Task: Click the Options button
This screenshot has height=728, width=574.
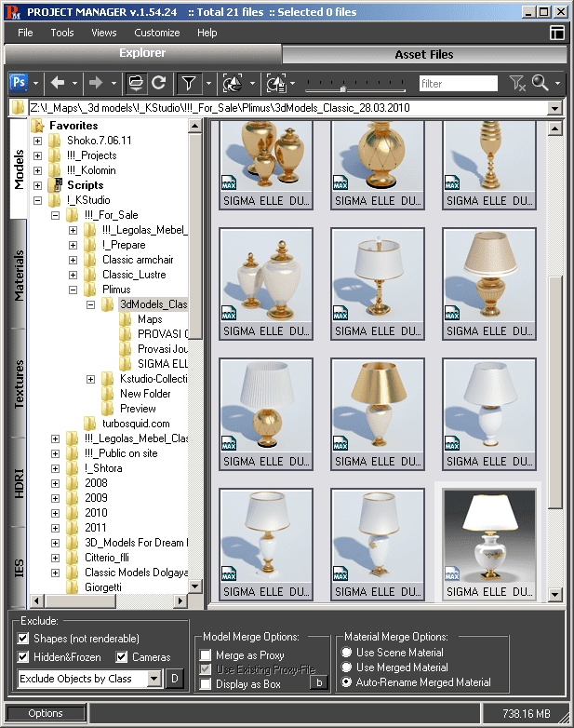Action: 46,713
